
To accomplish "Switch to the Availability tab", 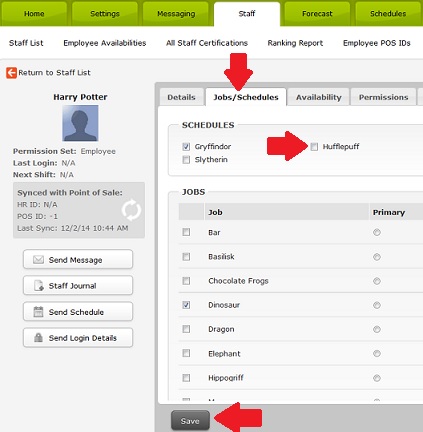I will point(318,97).
